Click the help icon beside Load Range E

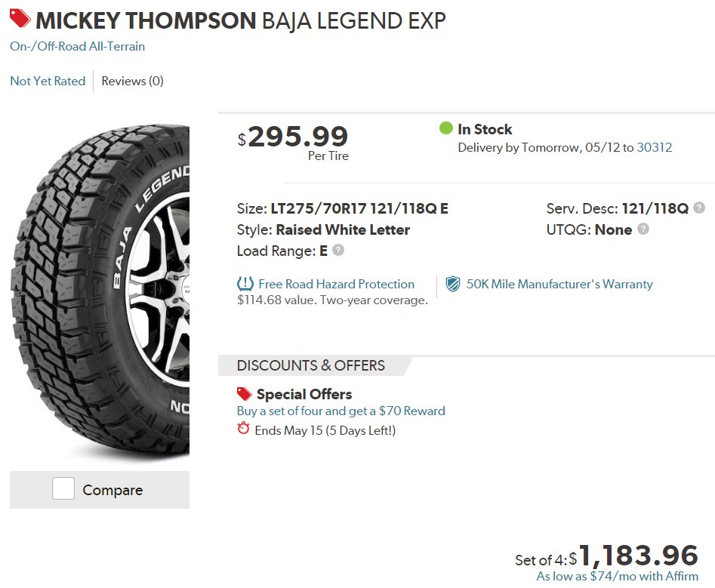click(x=338, y=250)
